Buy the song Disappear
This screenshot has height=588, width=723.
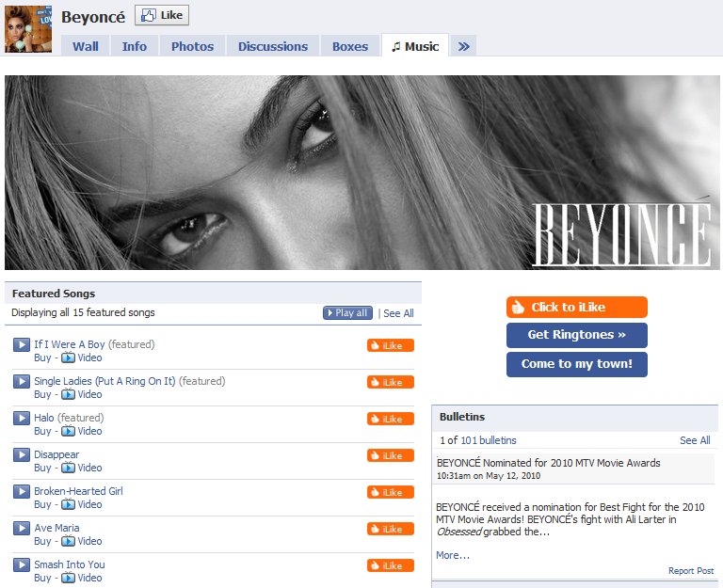[42, 468]
